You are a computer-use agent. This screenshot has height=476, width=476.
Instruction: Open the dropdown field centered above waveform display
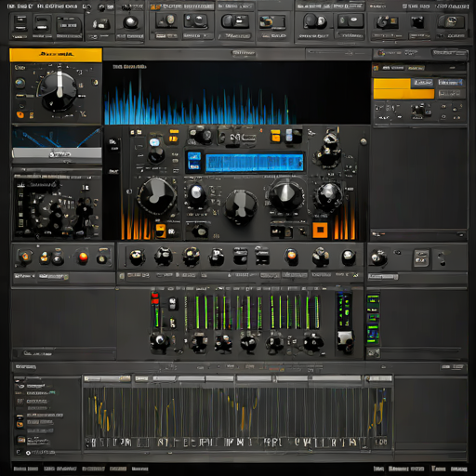244,54
